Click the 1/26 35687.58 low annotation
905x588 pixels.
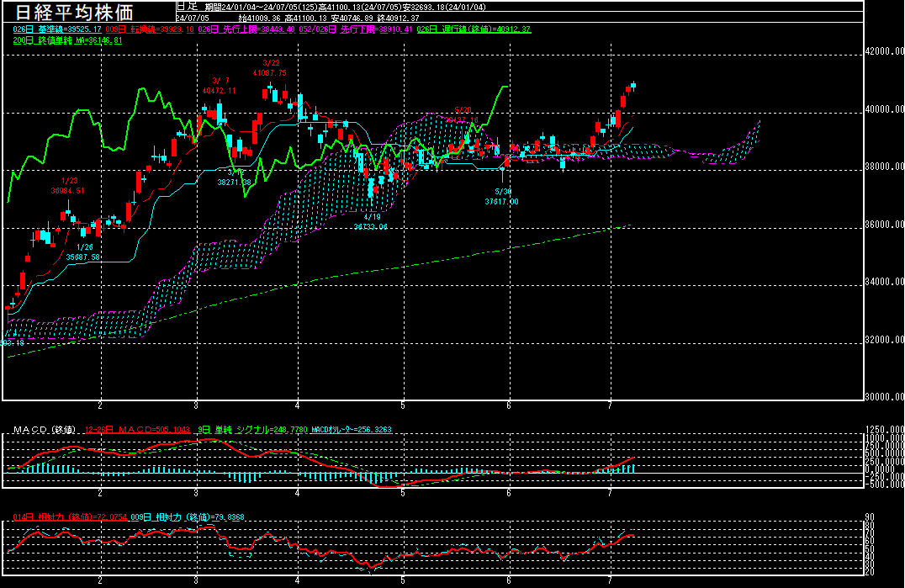tap(83, 252)
